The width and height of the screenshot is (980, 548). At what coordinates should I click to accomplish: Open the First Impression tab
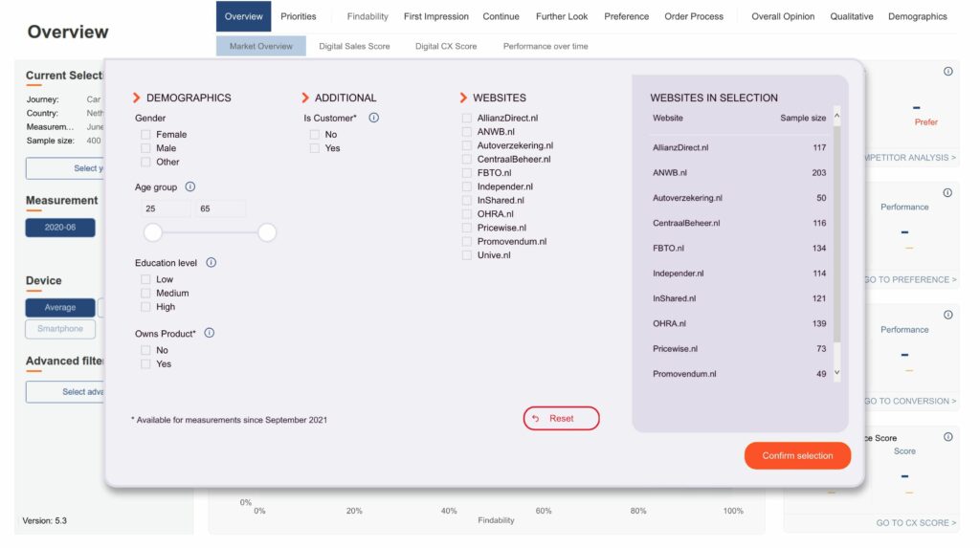(x=436, y=16)
